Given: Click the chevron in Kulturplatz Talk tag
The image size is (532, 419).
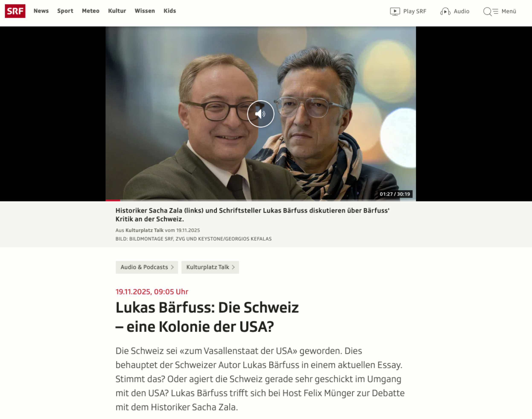Looking at the screenshot, I should point(233,267).
